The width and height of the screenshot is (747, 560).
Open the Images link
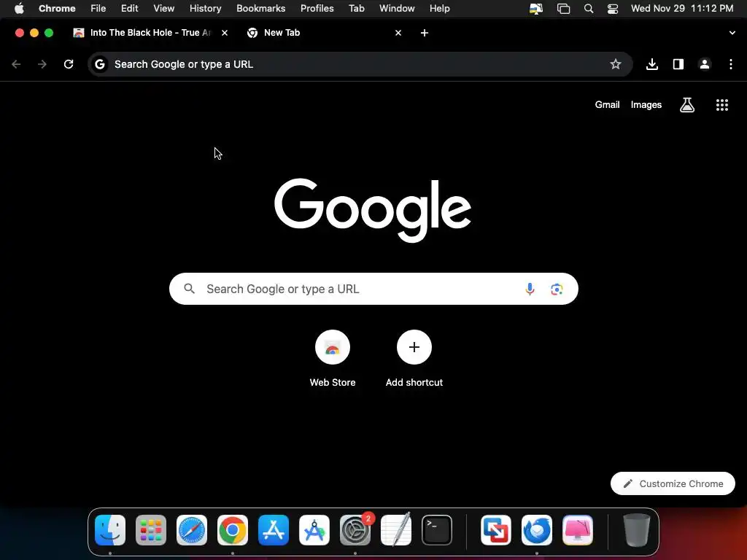[646, 105]
